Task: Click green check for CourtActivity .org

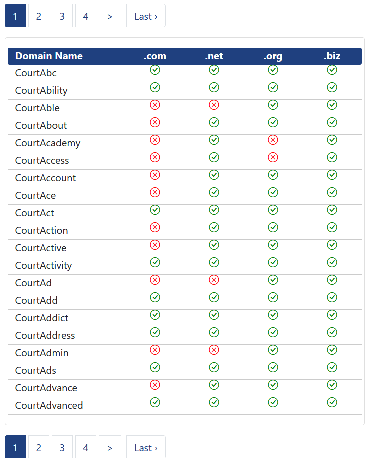Action: (x=273, y=262)
